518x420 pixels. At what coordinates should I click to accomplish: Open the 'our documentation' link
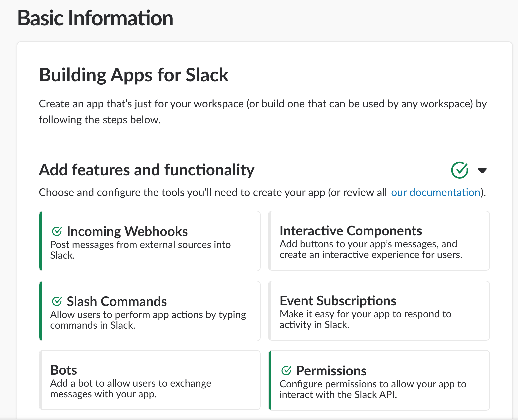tap(435, 193)
